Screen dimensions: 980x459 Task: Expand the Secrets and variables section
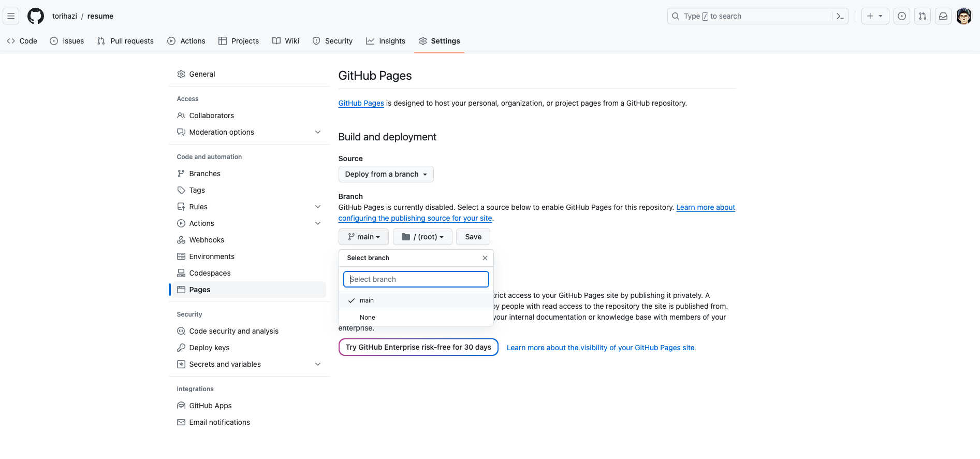coord(317,364)
